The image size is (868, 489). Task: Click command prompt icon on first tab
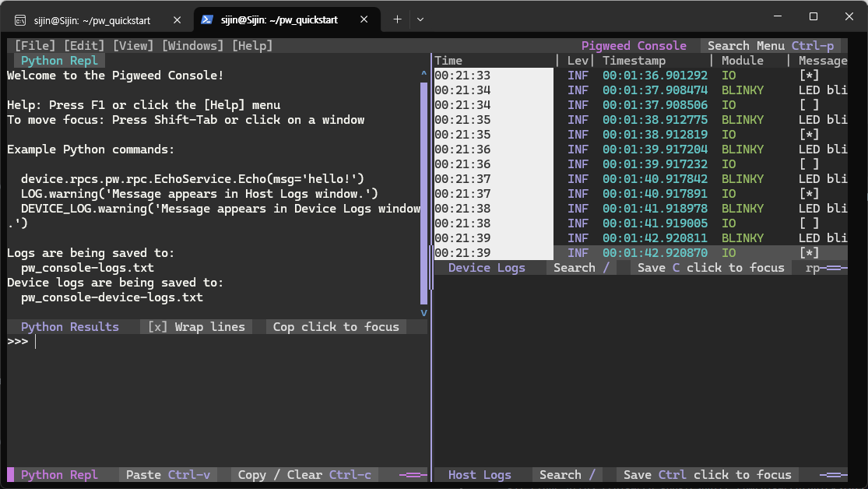20,20
